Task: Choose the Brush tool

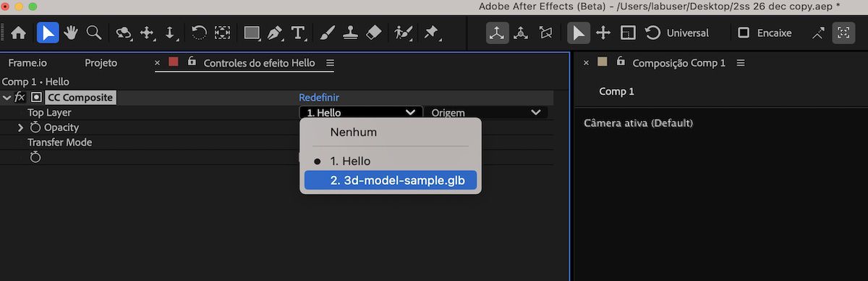Action: click(x=327, y=33)
